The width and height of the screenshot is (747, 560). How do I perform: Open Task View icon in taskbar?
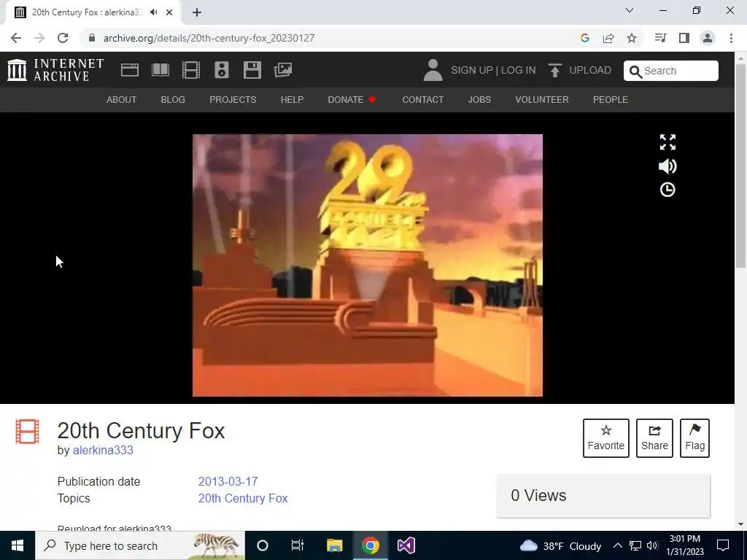pos(298,545)
